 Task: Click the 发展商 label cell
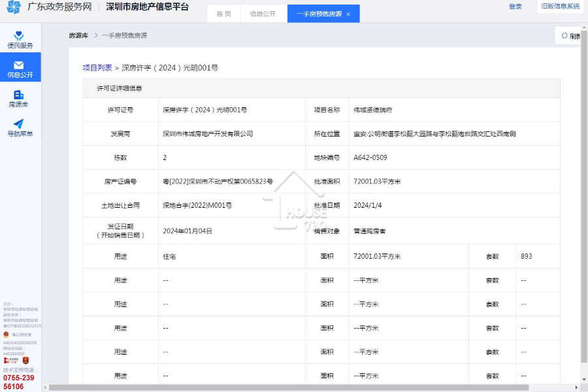tap(120, 134)
